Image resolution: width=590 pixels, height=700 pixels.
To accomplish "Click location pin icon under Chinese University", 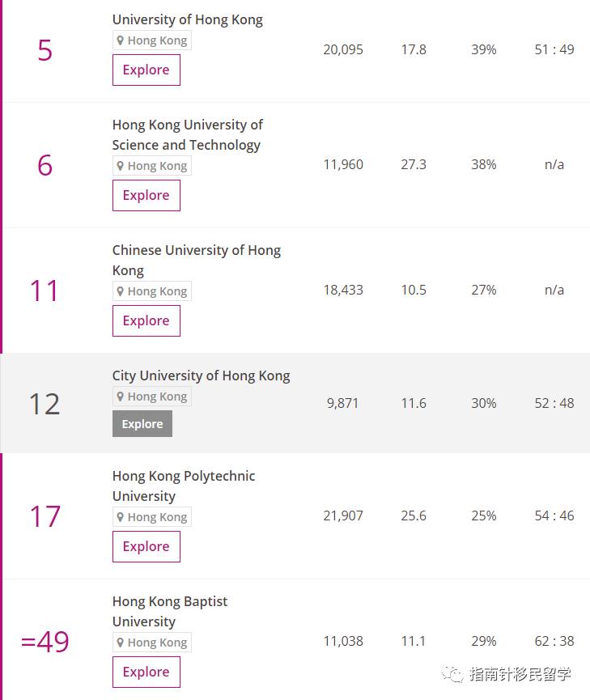I will pos(120,291).
